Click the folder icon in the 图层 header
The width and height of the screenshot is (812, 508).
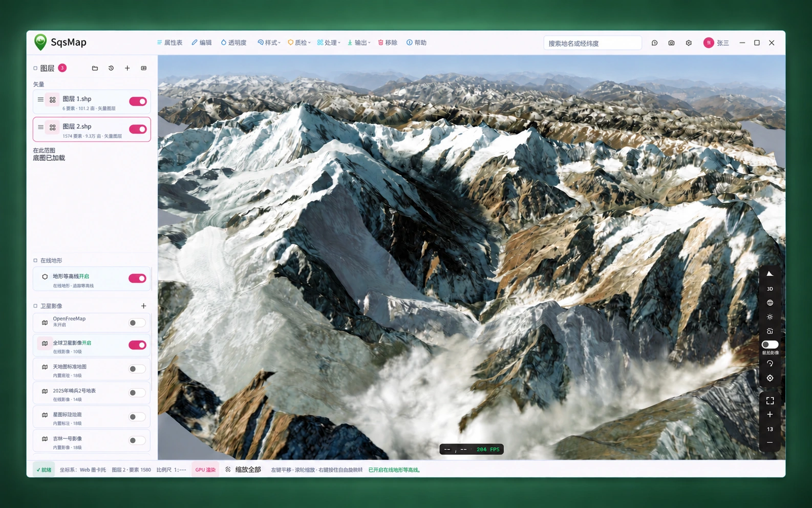95,68
